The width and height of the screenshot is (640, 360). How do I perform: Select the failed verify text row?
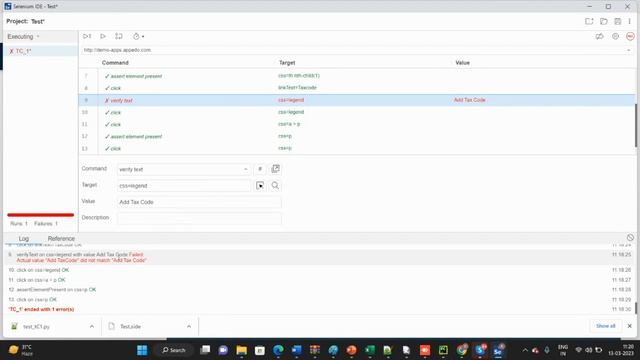coord(357,100)
